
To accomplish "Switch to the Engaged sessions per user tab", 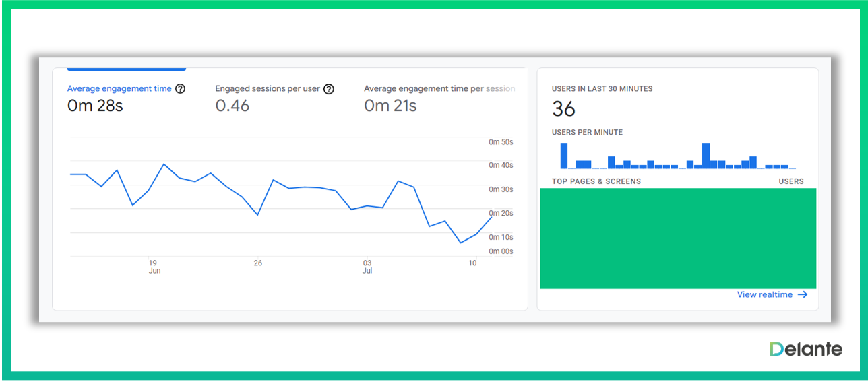I will point(268,89).
